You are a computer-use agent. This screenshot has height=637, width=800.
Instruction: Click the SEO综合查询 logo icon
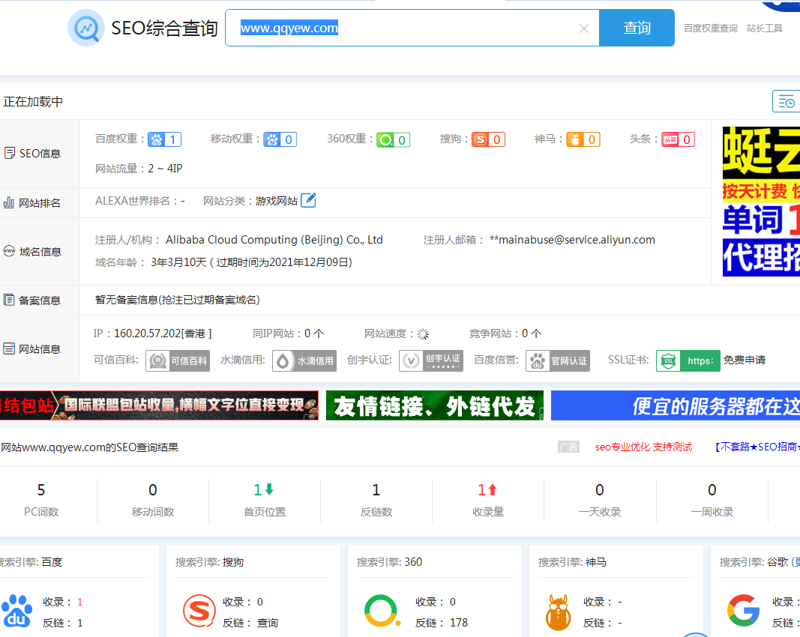point(86,28)
